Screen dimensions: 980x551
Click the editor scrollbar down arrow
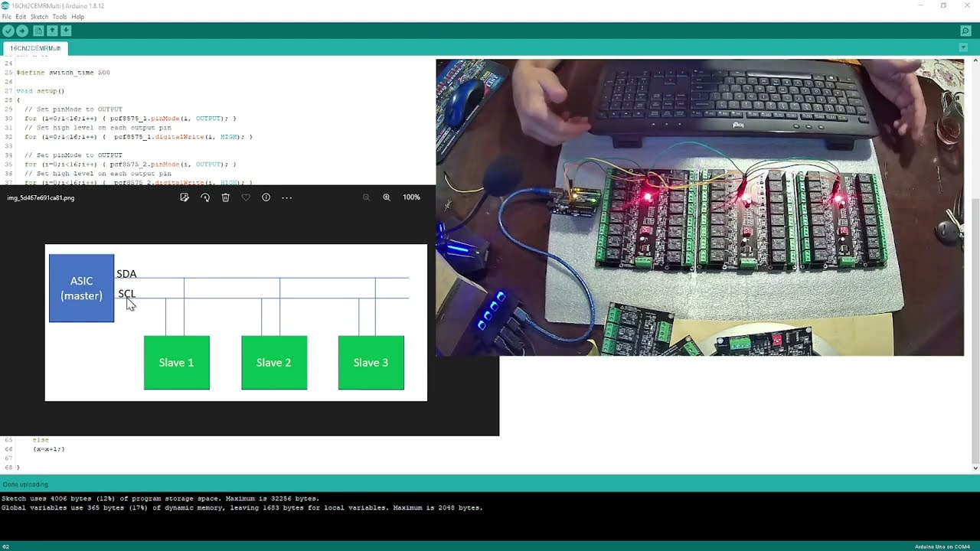(975, 468)
